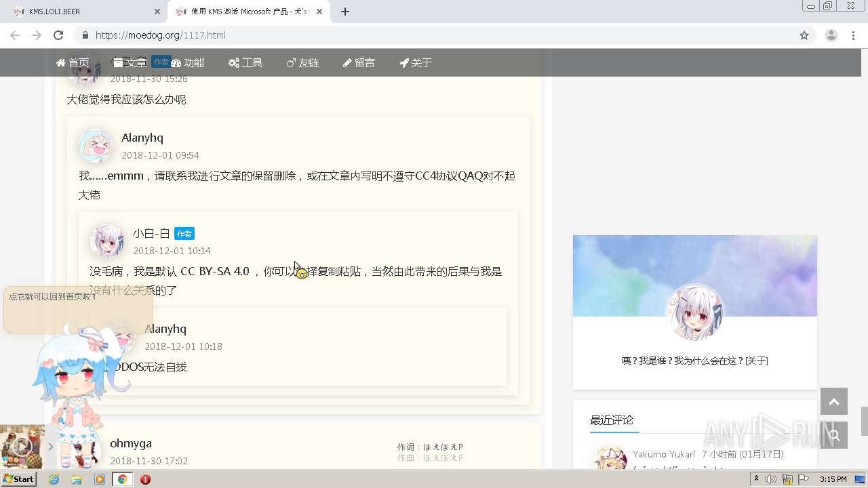Screen dimensions: 868x488
Task: Go back to the previous page
Action: [15, 35]
